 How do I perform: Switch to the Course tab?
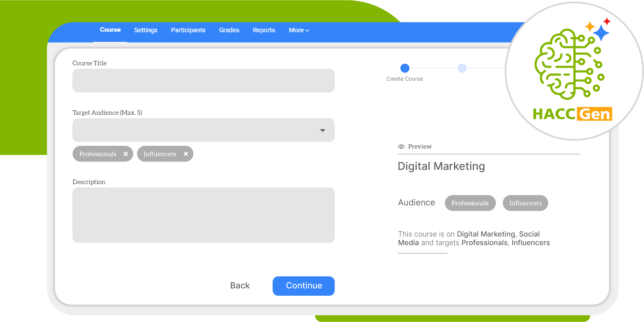(110, 30)
